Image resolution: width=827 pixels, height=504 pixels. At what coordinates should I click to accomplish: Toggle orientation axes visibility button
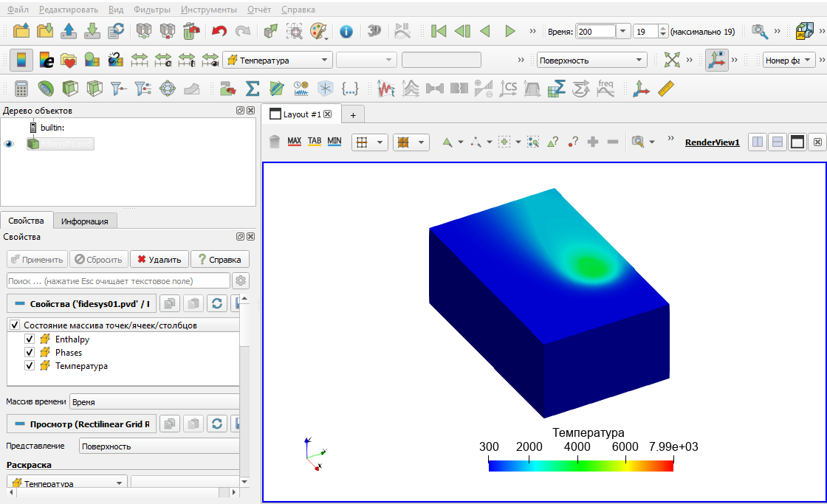717,60
